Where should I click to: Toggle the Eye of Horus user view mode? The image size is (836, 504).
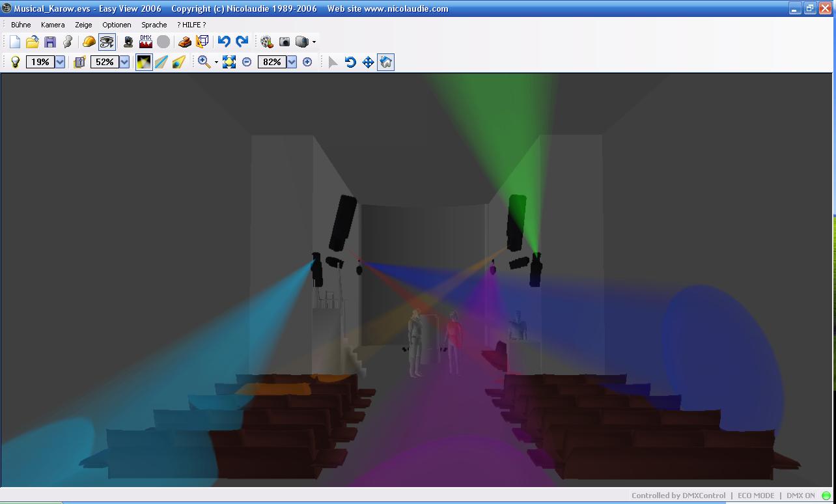point(107,42)
